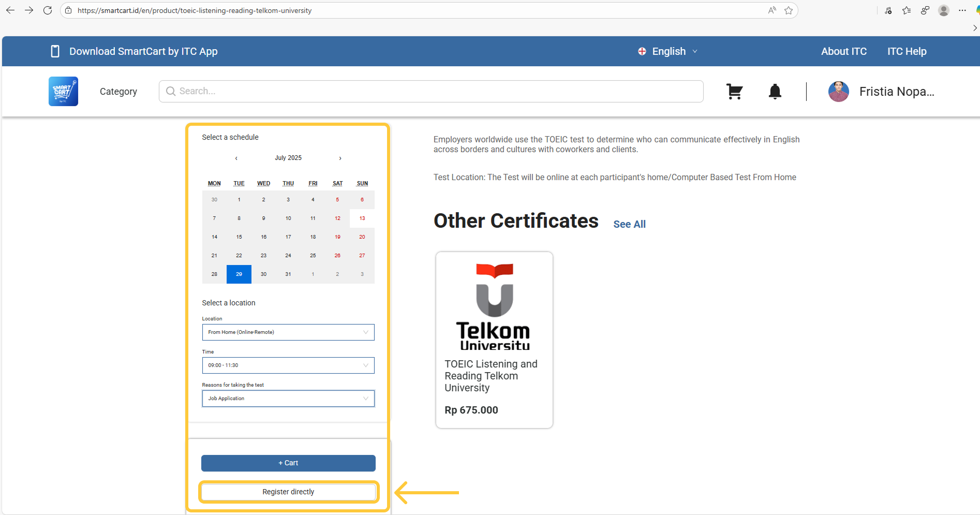Click the Register directly button

[288, 492]
